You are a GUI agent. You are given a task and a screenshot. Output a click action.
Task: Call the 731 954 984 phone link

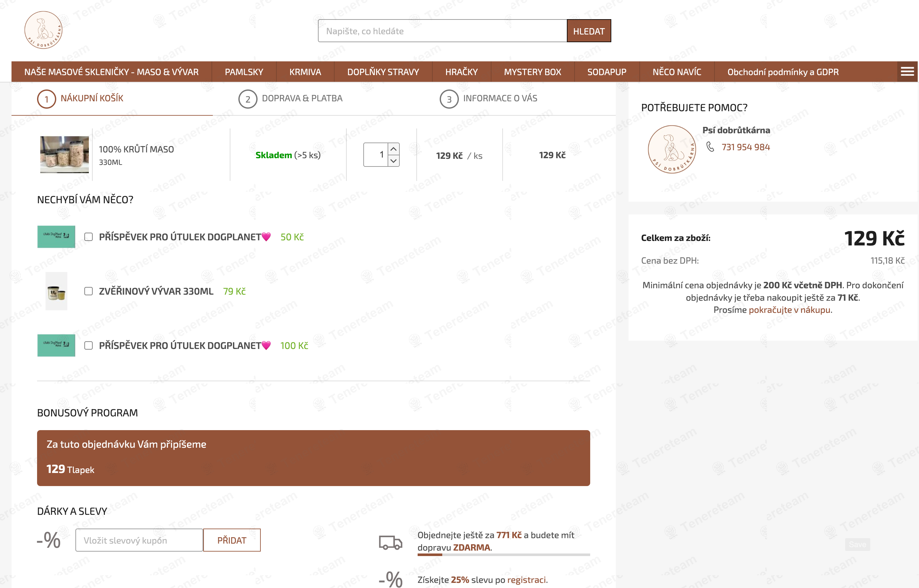[745, 147]
